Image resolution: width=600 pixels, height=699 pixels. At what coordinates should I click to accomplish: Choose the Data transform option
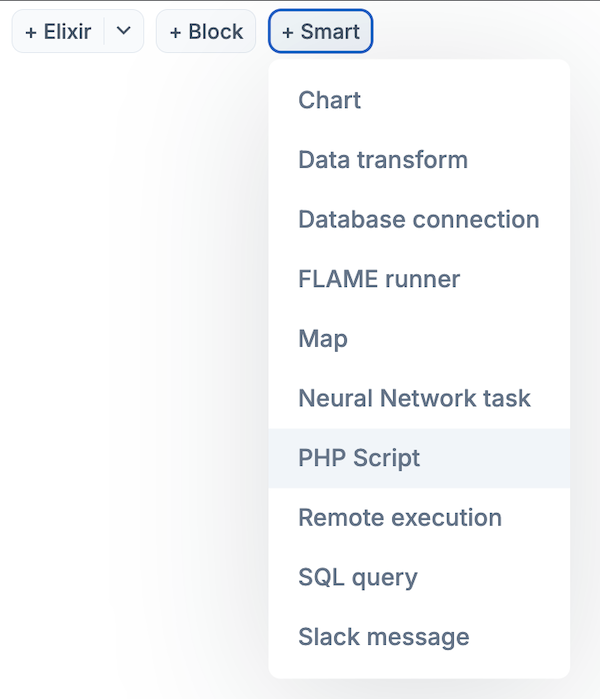click(x=382, y=160)
